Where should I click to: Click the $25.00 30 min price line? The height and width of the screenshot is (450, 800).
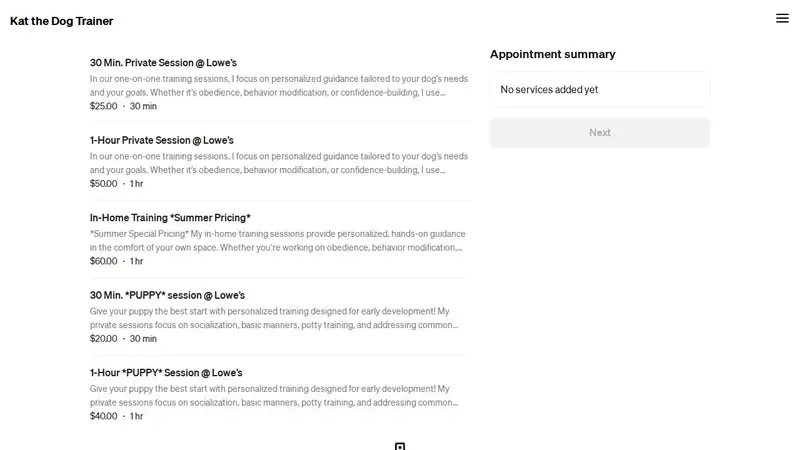123,106
